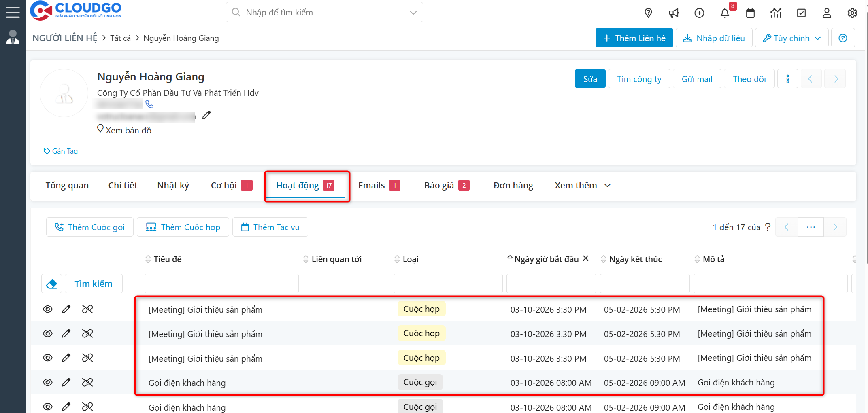
Task: Open the Nhật ký tab
Action: pos(173,186)
